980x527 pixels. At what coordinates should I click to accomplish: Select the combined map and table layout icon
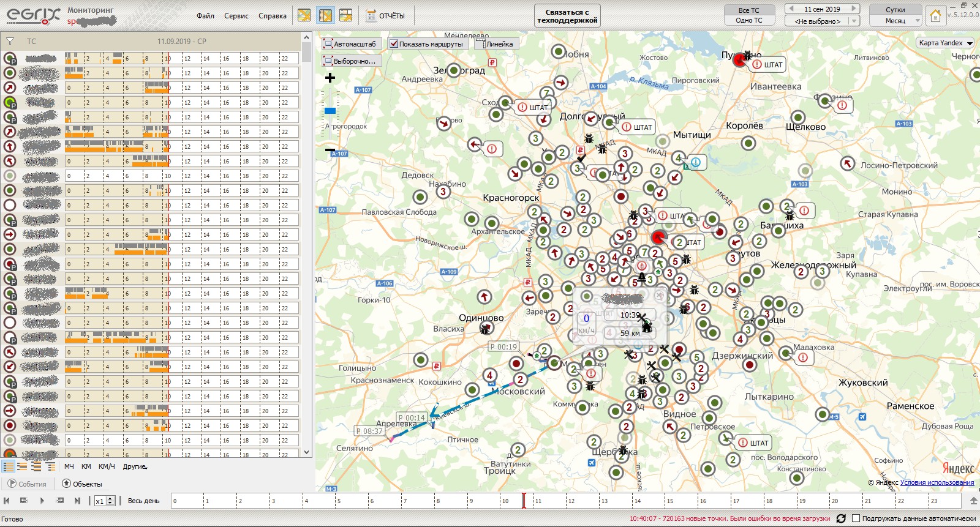325,15
